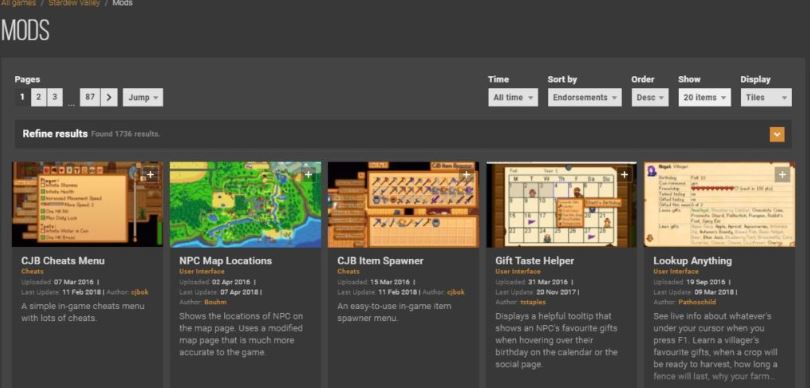The image size is (810, 388).
Task: Click the Cheats category under CJB Cheats Menu
Action: 33,272
